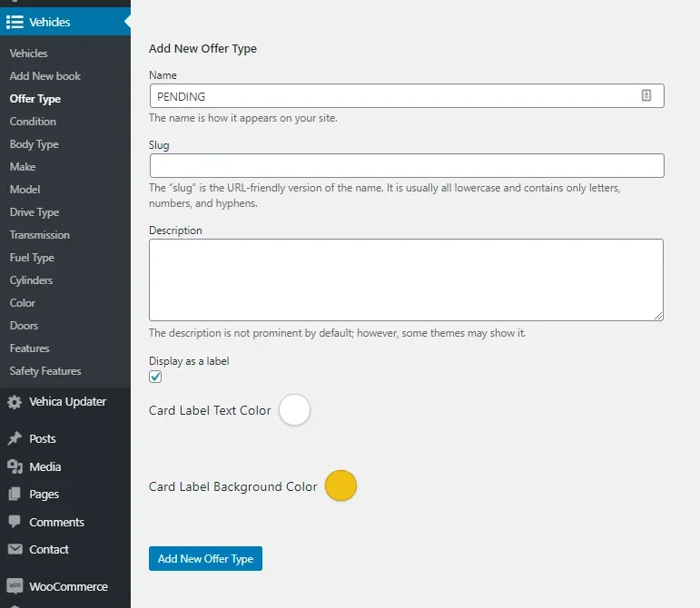
Task: Go to the Make taxonomy
Action: [23, 167]
